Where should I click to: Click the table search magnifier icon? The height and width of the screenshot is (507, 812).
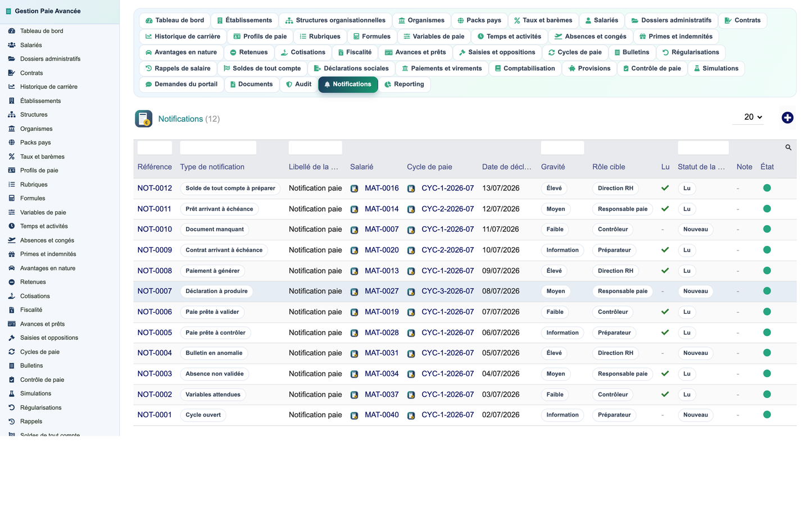point(788,148)
